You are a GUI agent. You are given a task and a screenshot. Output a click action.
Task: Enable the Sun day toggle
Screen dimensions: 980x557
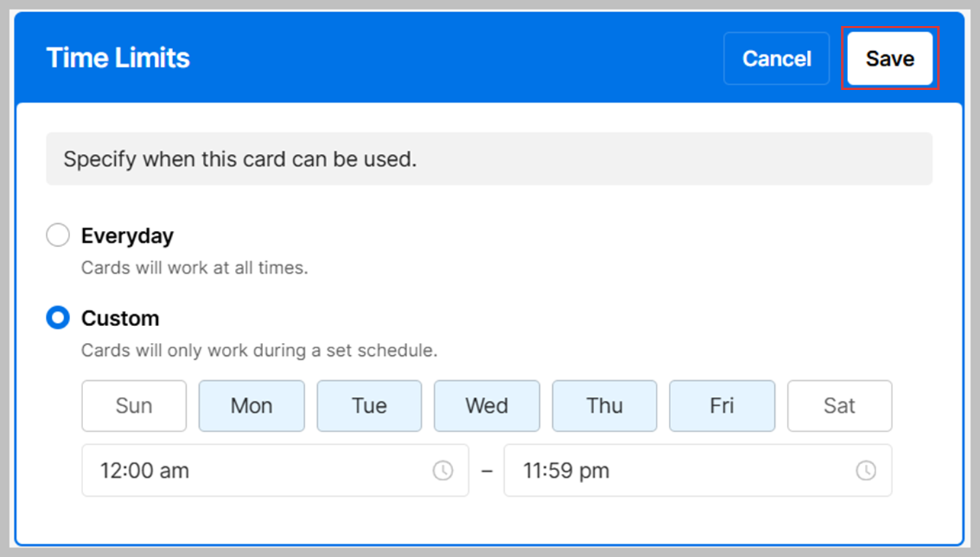click(x=134, y=405)
